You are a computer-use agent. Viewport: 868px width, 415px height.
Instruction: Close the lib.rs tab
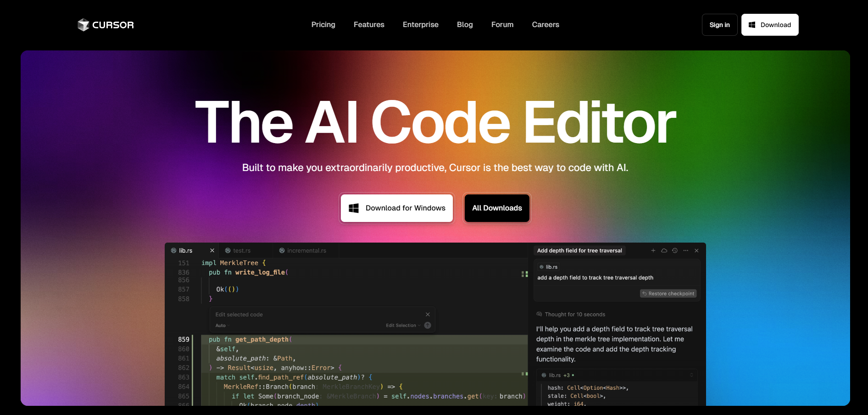tap(212, 250)
